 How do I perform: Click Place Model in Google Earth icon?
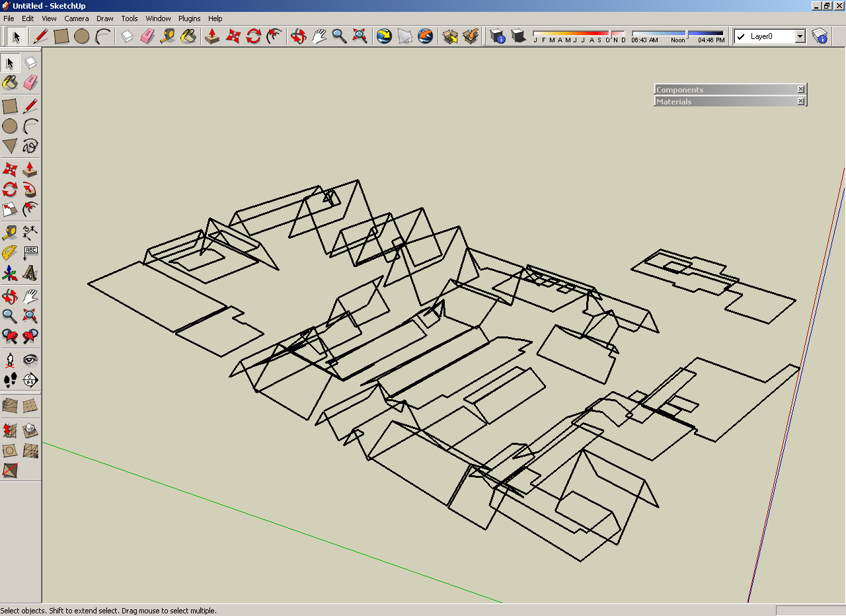(x=425, y=36)
